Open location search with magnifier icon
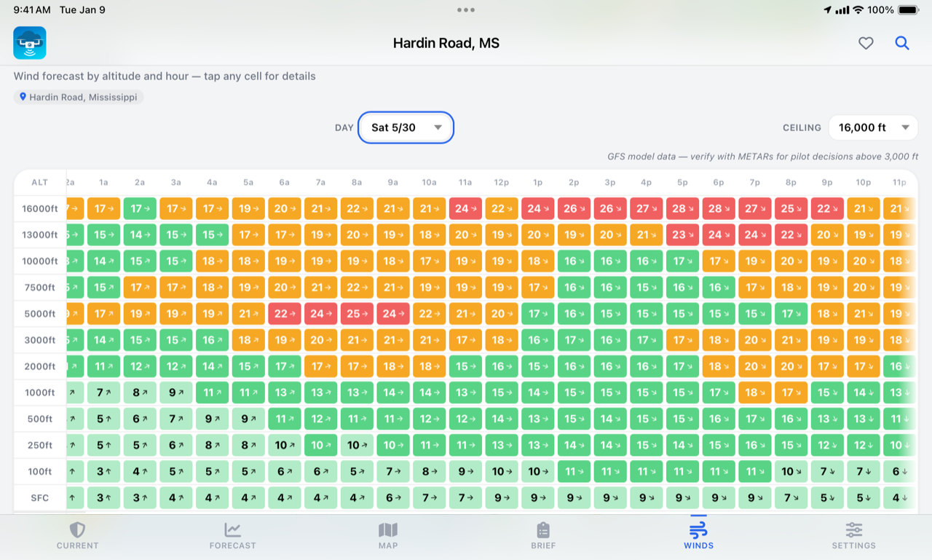The width and height of the screenshot is (932, 560). tap(902, 43)
